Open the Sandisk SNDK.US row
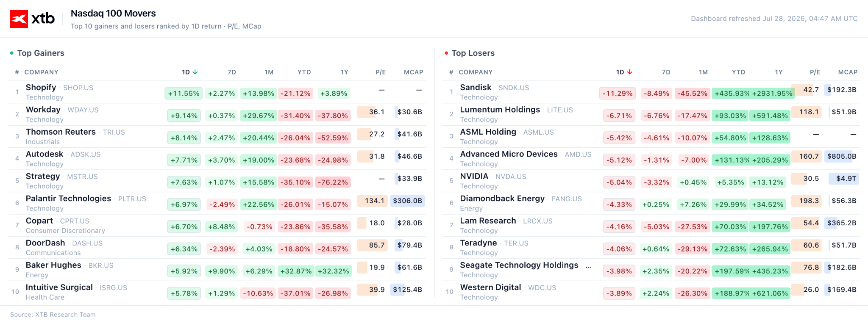868x323 pixels. coord(651,92)
